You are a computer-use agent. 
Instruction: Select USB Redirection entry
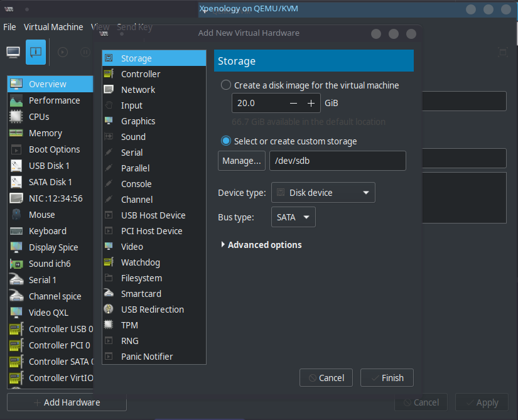154,310
